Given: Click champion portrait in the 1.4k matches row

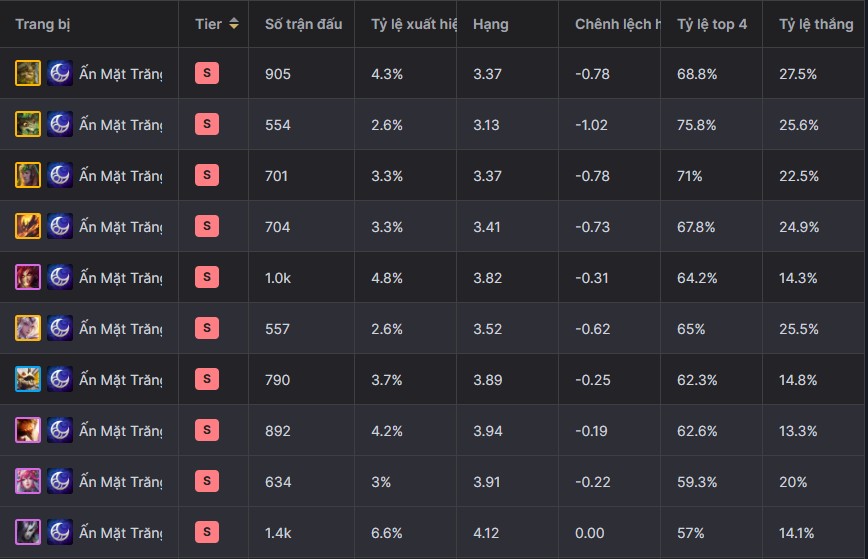Looking at the screenshot, I should [x=28, y=532].
